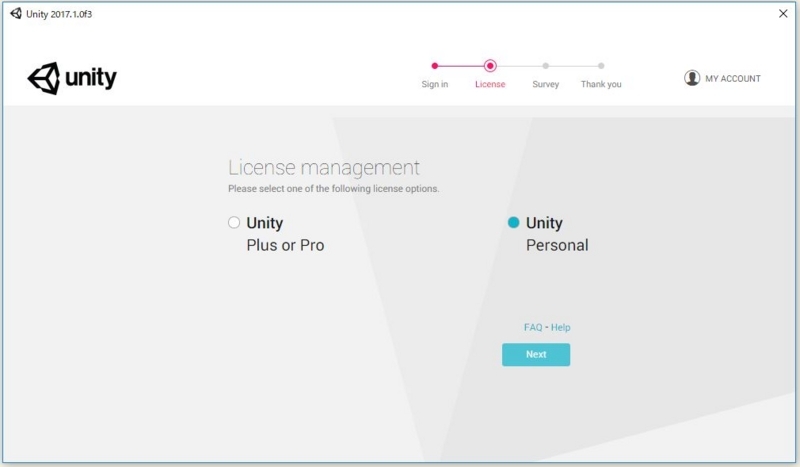This screenshot has height=467, width=800.
Task: Click the Survey step dot
Action: tap(545, 66)
